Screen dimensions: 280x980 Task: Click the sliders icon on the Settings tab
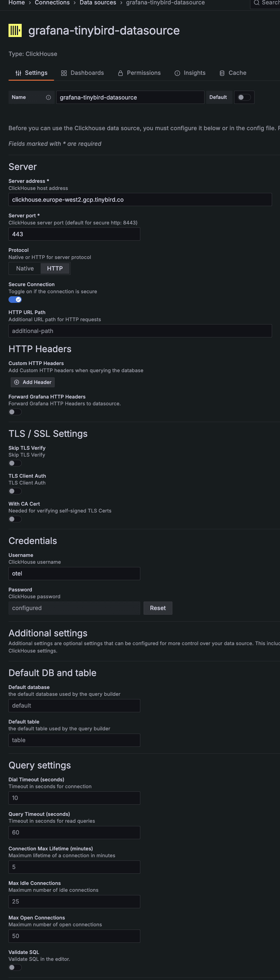pyautogui.click(x=18, y=73)
